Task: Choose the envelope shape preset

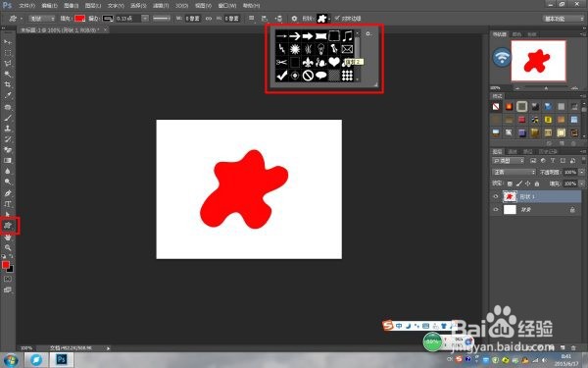Action: [x=347, y=49]
